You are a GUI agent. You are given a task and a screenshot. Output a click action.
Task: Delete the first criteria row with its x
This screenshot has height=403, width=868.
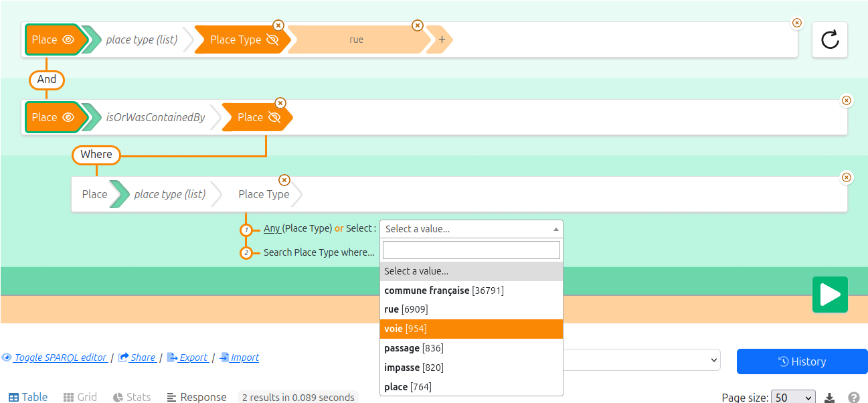797,23
